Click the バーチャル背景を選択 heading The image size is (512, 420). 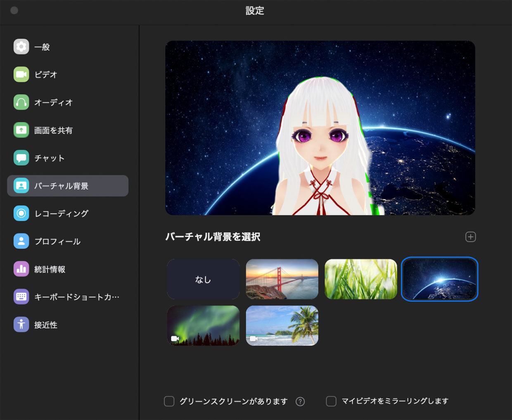213,237
